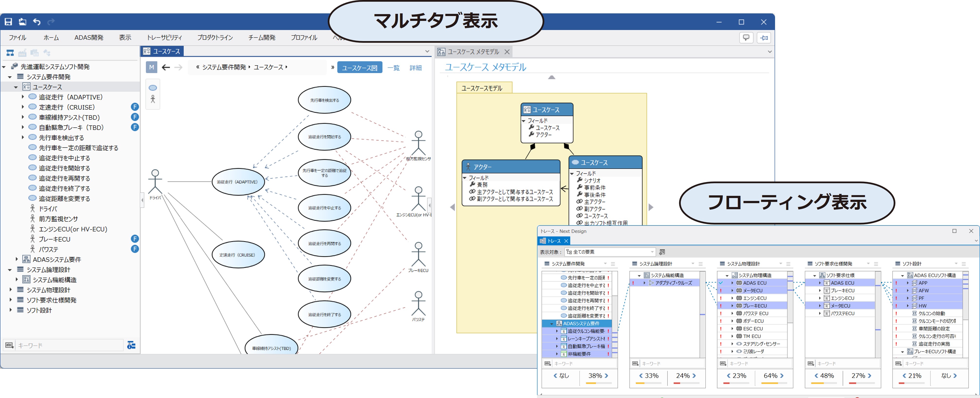Click the Save icon in title bar
This screenshot has height=398, width=980.
click(8, 22)
